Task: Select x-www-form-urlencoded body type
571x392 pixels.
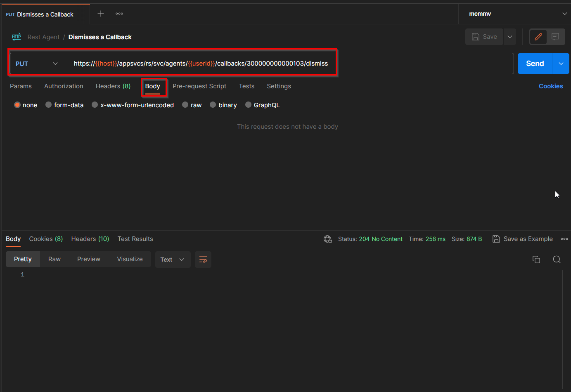Action: coord(133,105)
